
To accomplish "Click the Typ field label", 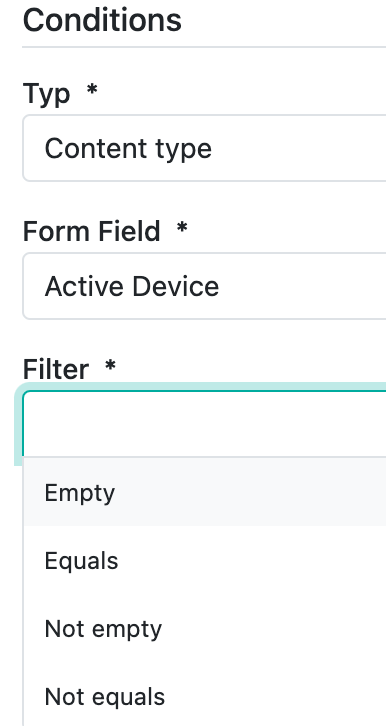I will coord(46,94).
